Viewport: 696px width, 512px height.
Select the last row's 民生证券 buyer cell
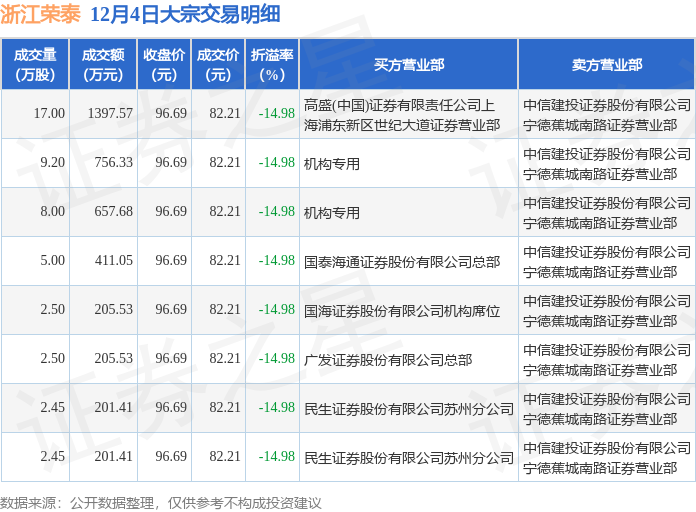coord(409,457)
